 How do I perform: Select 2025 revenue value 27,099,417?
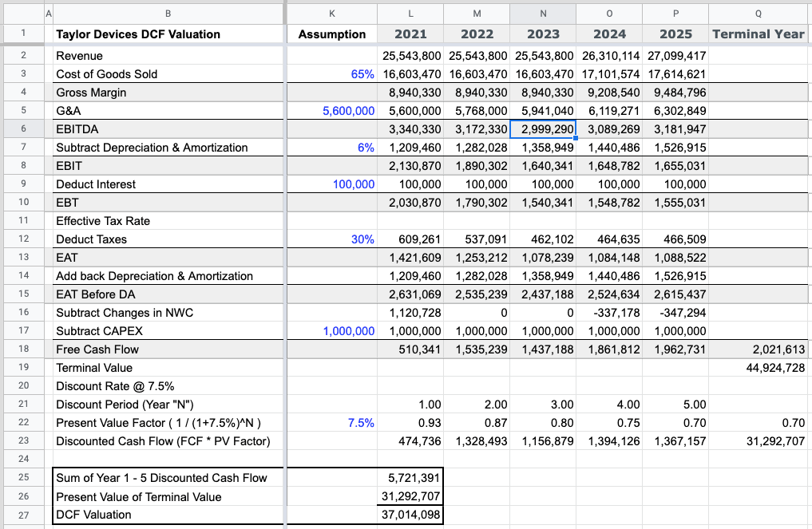pyautogui.click(x=675, y=55)
